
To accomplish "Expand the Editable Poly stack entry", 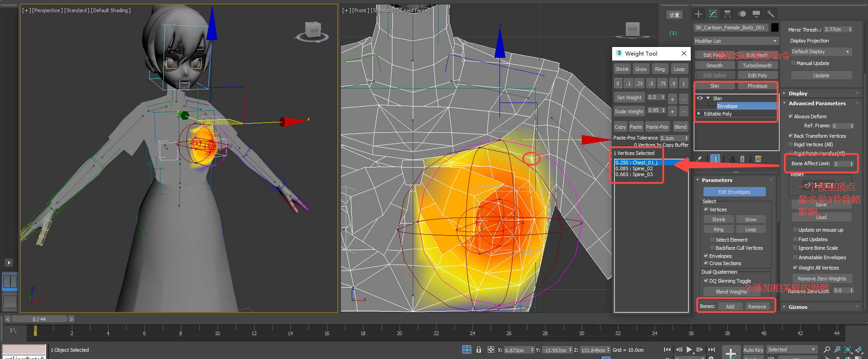I will pos(699,113).
